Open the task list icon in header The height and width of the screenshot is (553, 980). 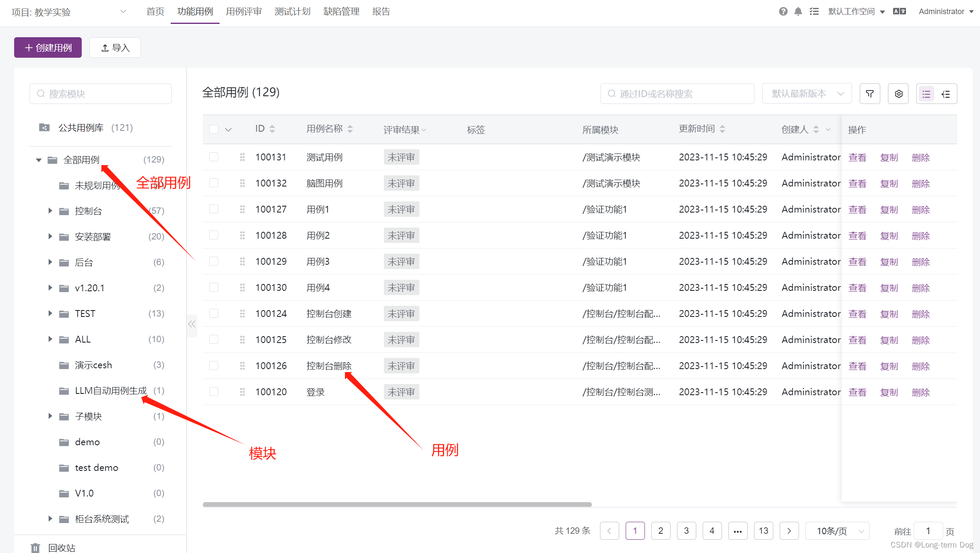tap(814, 12)
